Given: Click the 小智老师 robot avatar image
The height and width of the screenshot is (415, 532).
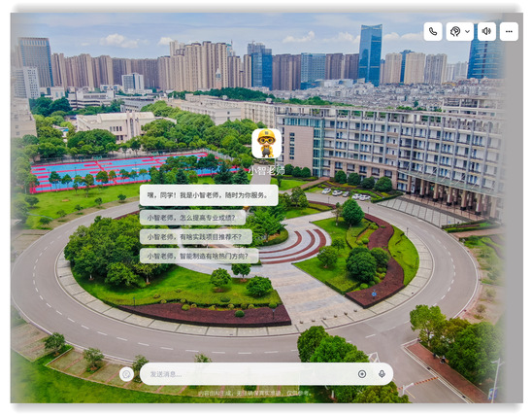Looking at the screenshot, I should click(266, 143).
